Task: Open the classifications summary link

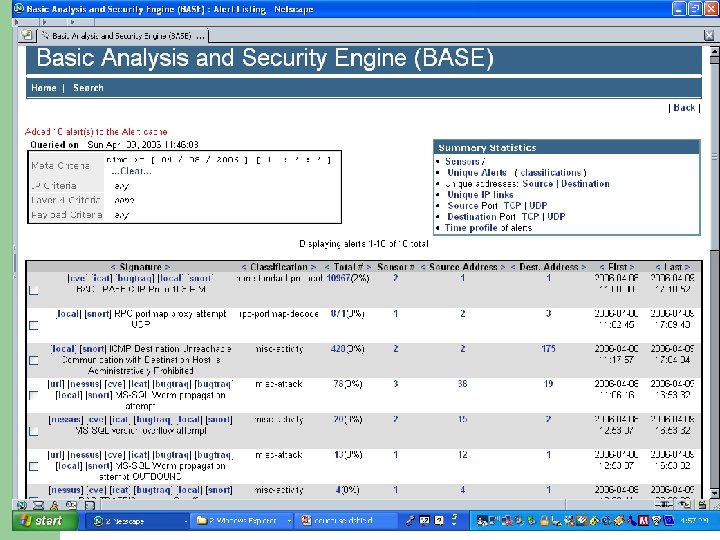Action: point(551,173)
